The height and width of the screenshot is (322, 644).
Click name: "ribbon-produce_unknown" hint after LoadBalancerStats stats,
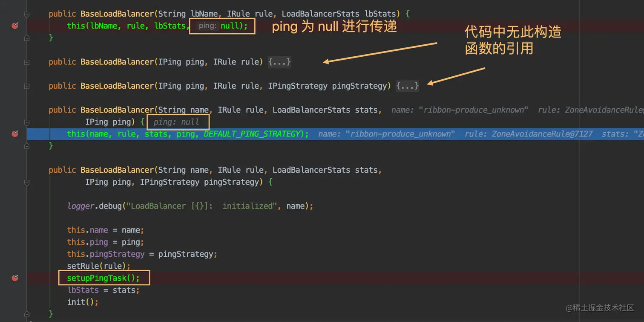coord(460,110)
